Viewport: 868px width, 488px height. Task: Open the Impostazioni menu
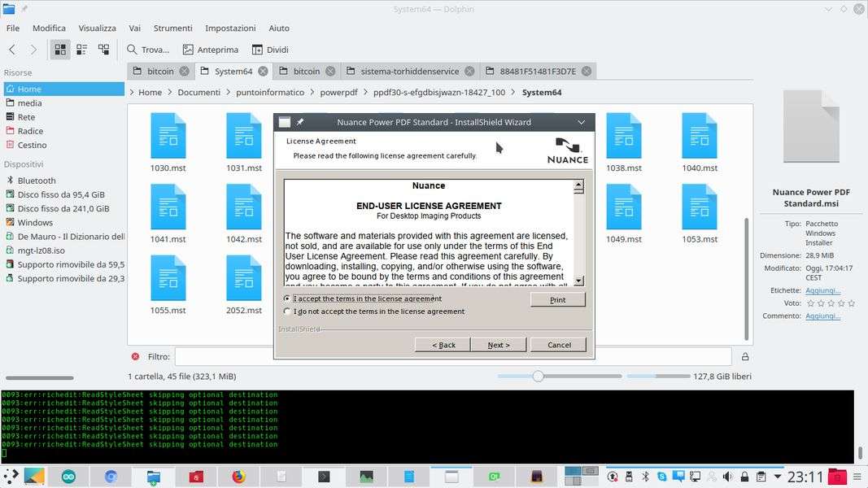pos(230,28)
